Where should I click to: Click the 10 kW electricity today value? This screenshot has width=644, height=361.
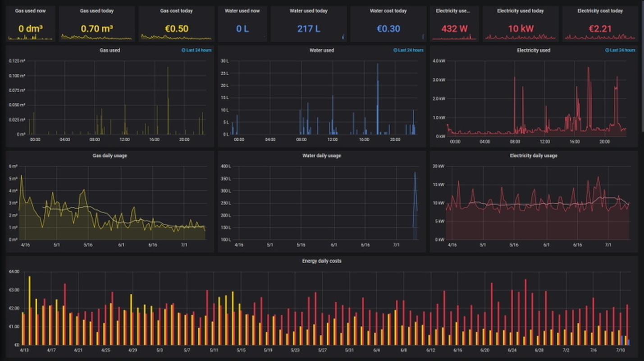521,29
